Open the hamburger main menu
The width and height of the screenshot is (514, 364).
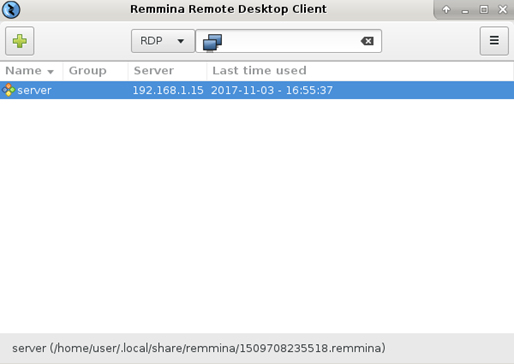click(494, 41)
